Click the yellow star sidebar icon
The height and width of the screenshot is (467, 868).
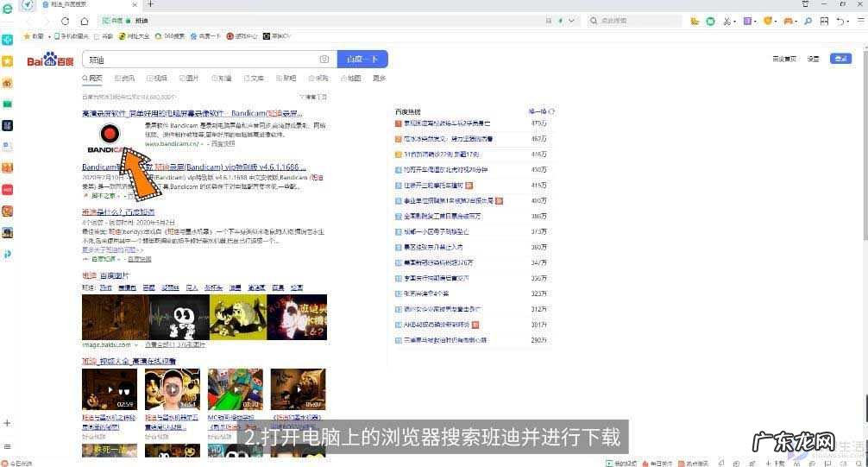(7, 61)
